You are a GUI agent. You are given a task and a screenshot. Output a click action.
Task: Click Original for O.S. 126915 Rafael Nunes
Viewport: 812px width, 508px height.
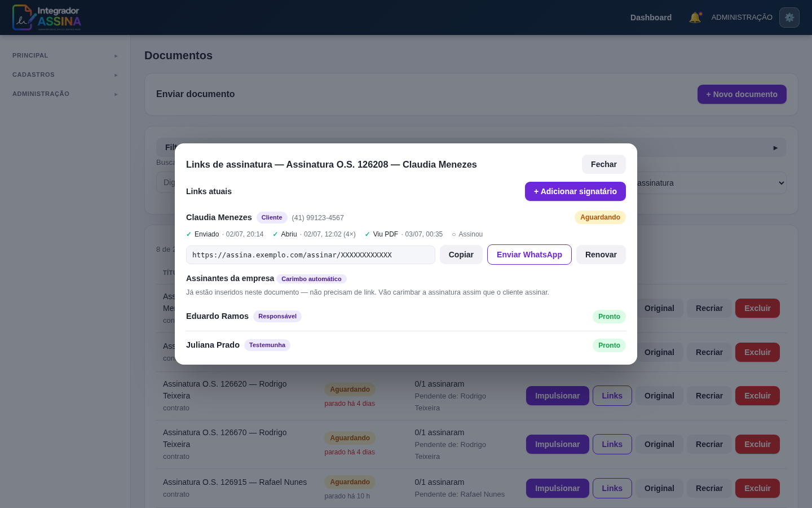tap(659, 488)
